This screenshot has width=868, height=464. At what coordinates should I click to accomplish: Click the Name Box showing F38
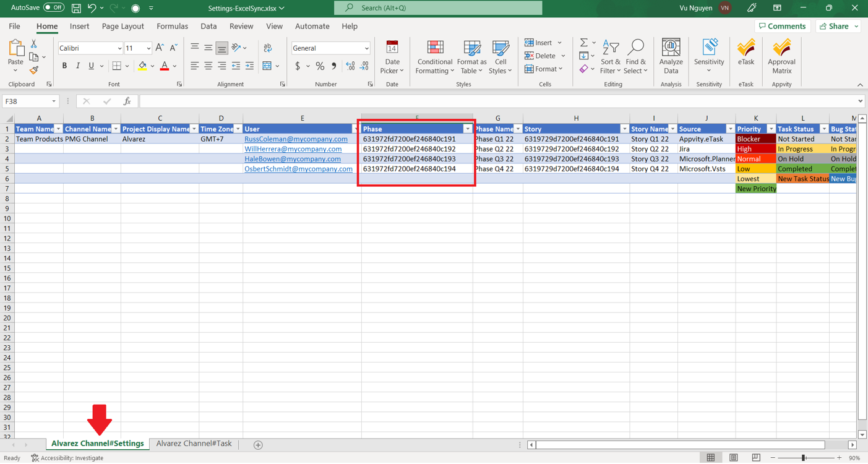coord(25,101)
